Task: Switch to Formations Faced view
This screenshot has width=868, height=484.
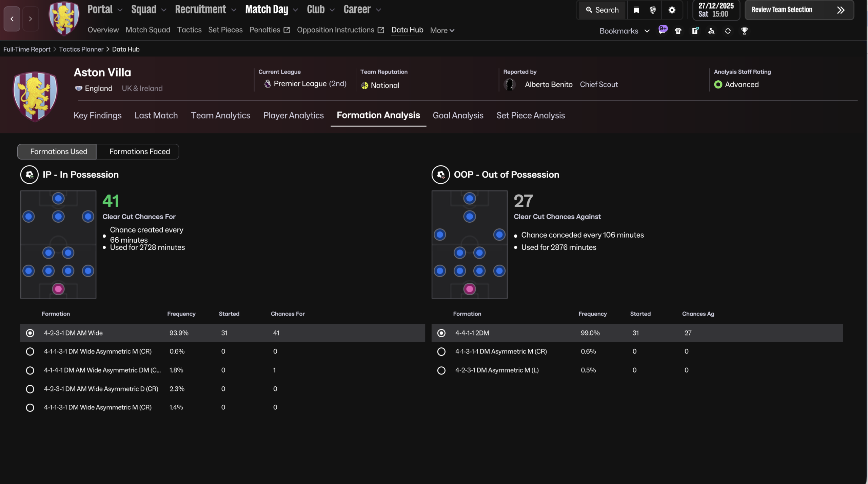Action: click(139, 152)
